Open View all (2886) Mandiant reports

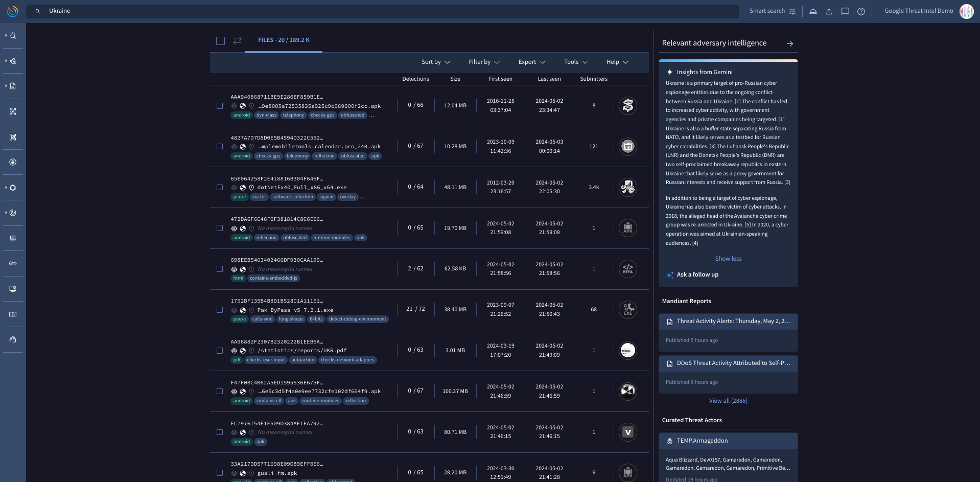[x=728, y=401]
